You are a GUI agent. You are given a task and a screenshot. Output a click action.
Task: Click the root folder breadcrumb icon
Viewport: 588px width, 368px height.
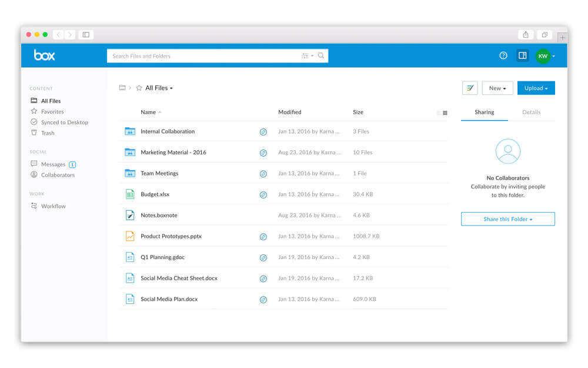122,88
